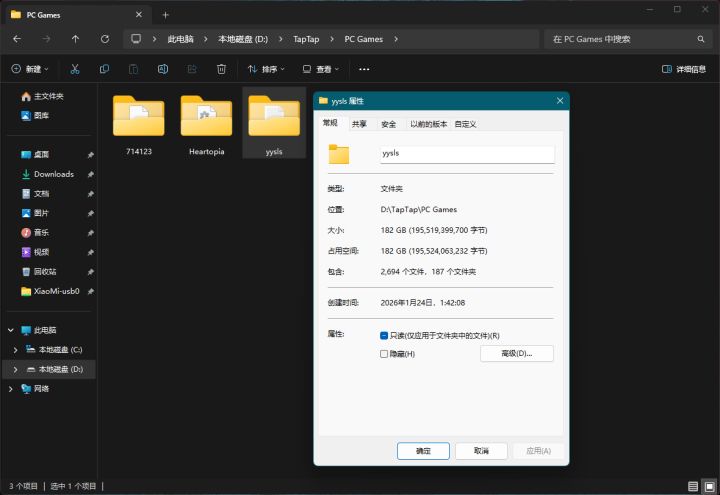Switch to the 安全 tab
Image resolution: width=720 pixels, height=495 pixels.
tap(388, 124)
